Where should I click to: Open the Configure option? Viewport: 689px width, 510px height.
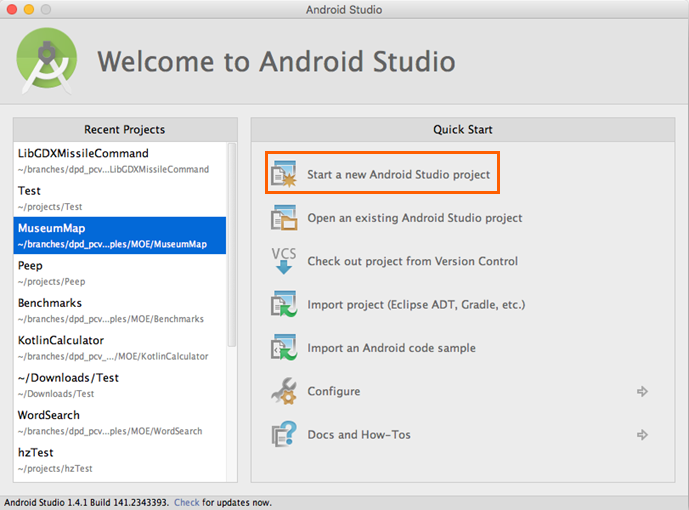coord(334,391)
